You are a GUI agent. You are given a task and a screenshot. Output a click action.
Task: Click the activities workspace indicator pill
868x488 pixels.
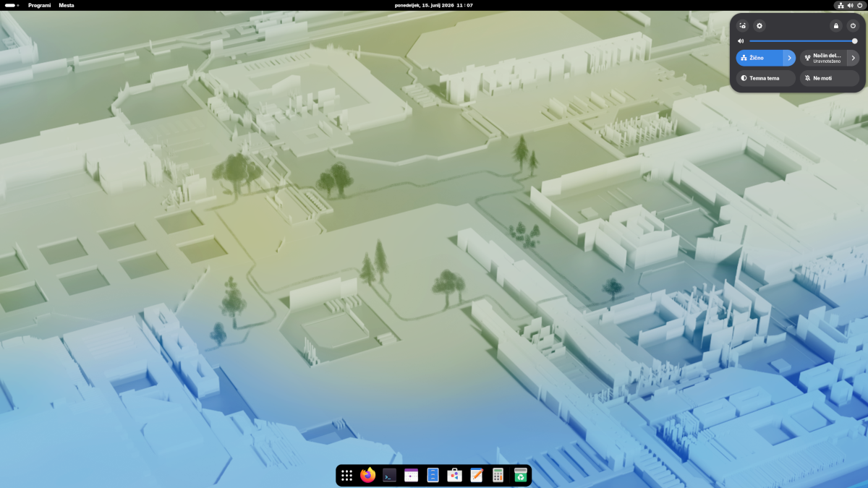tap(12, 5)
